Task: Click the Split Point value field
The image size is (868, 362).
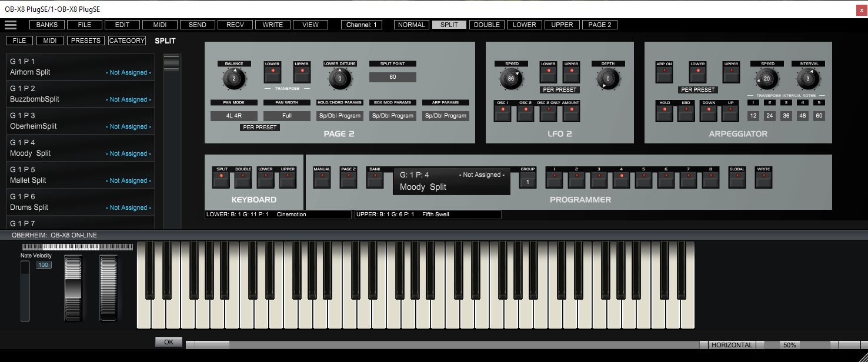Action: (392, 77)
